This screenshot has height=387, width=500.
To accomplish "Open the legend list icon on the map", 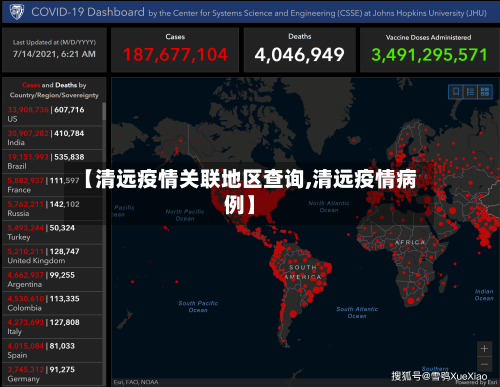I will [470, 92].
